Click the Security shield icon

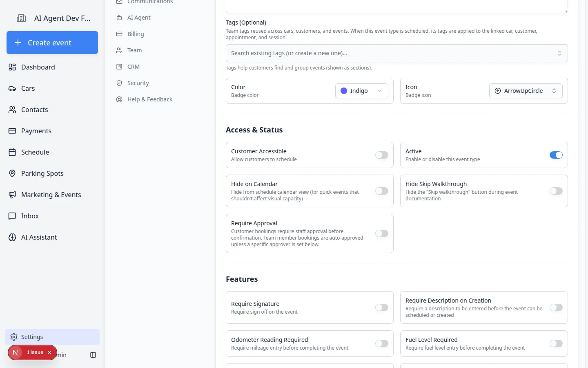pyautogui.click(x=119, y=83)
